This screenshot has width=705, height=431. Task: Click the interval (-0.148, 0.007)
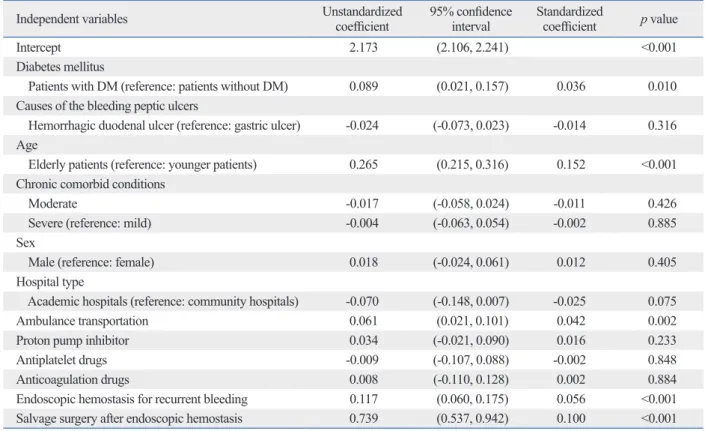coord(471,302)
